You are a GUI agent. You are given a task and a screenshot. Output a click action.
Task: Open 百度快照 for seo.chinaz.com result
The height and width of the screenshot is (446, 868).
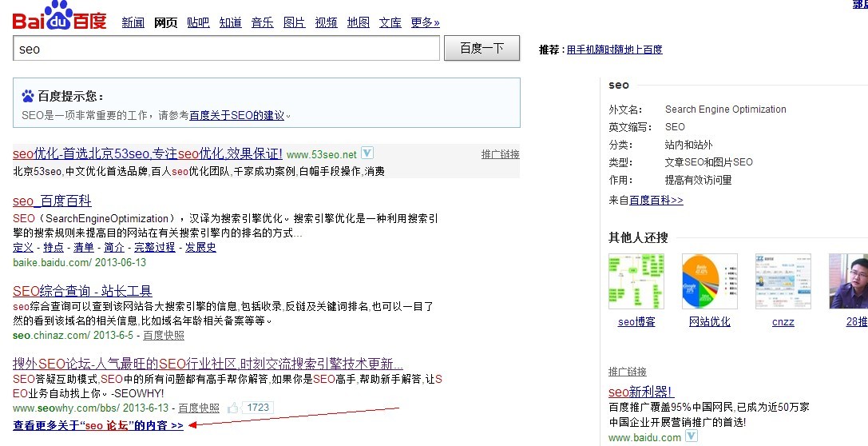[164, 335]
